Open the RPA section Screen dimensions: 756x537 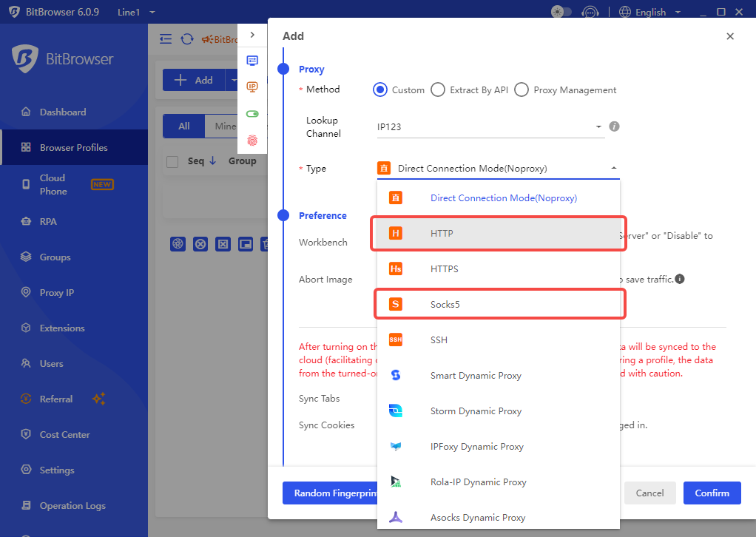point(48,221)
